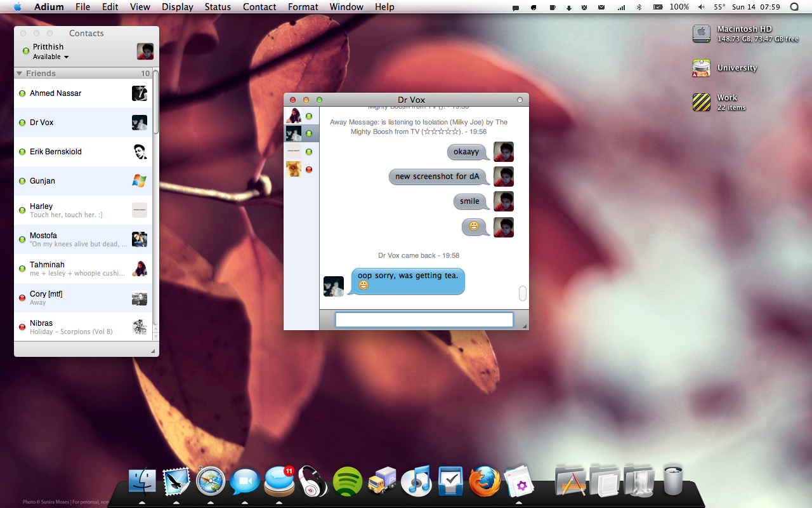Select Gunjan in Contacts list

83,181
